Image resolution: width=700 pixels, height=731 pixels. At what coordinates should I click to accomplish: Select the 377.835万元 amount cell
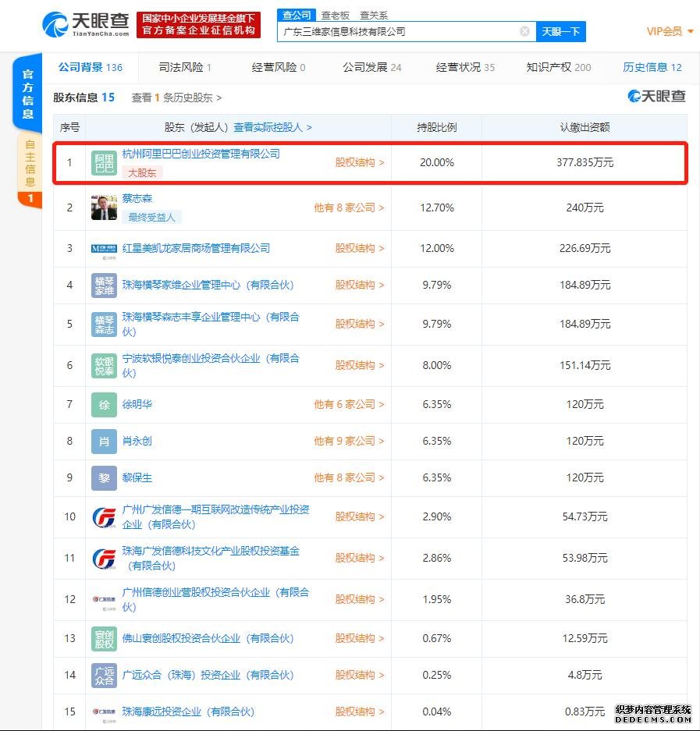[585, 163]
